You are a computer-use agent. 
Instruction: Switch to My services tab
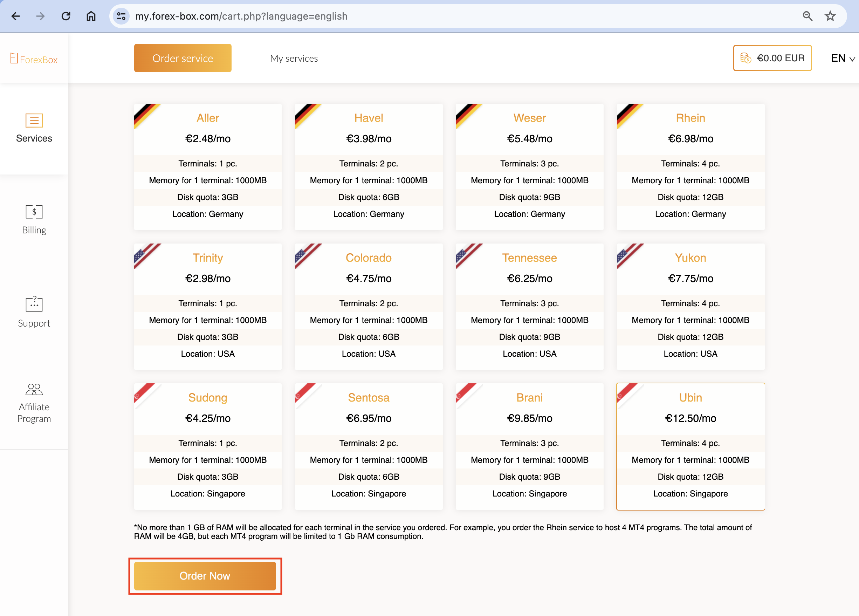tap(294, 59)
